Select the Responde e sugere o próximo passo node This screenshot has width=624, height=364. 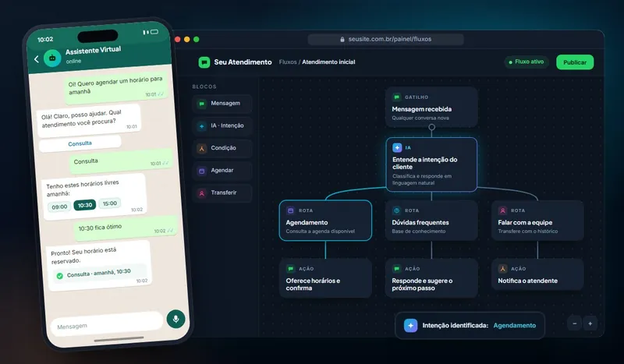pos(431,278)
